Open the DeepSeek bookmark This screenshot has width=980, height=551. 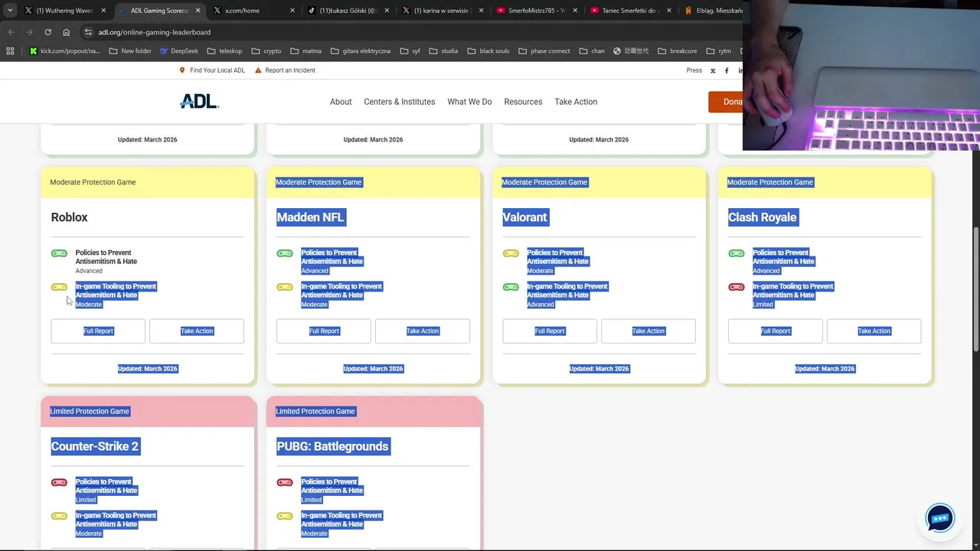coord(179,51)
